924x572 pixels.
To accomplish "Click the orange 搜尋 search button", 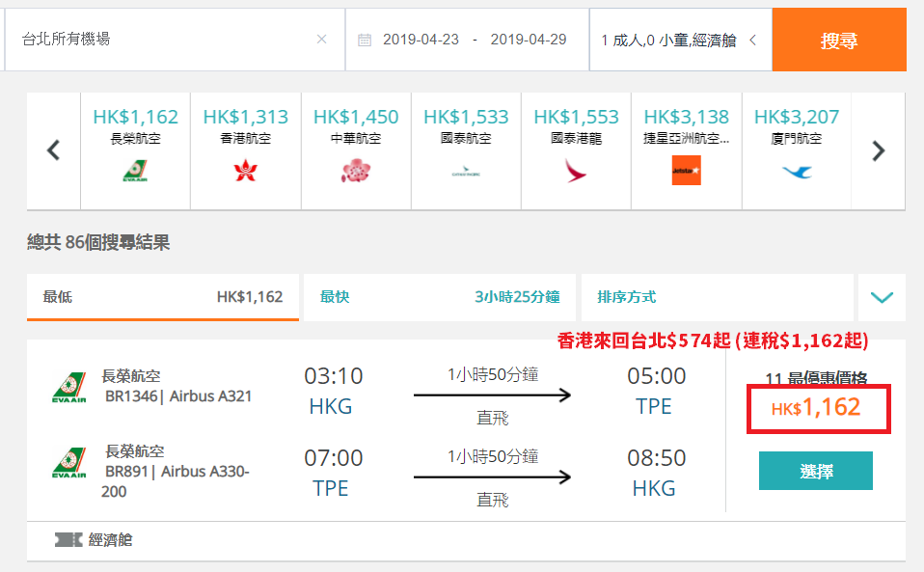I will 839,41.
